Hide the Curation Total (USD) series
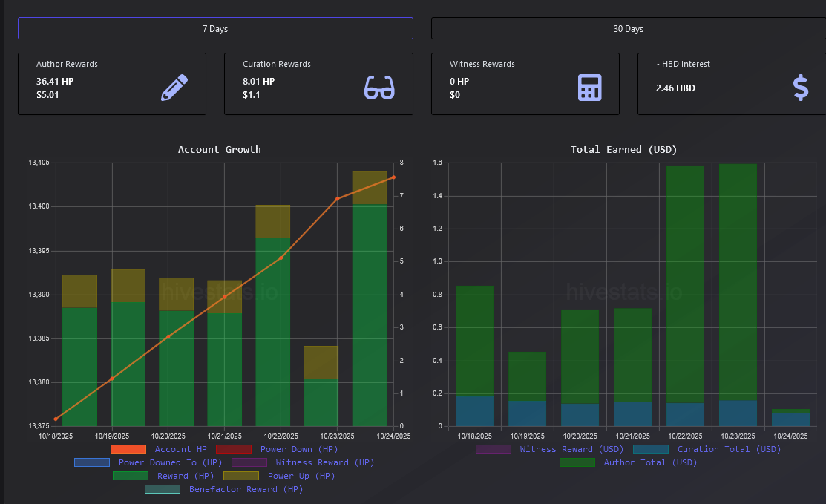The image size is (826, 504). click(x=651, y=449)
